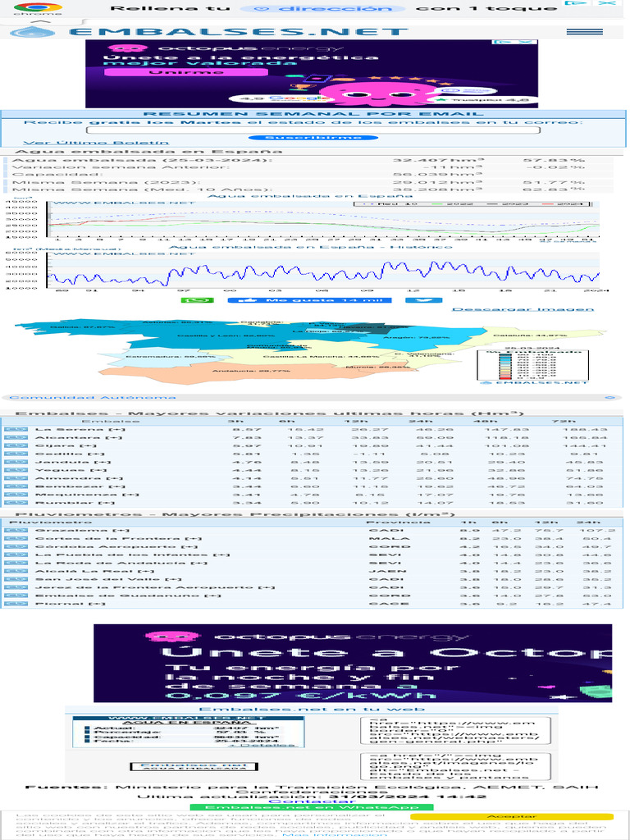Click the Embalses.net Agua Embalsada badge
The image size is (630, 840).
click(x=194, y=767)
